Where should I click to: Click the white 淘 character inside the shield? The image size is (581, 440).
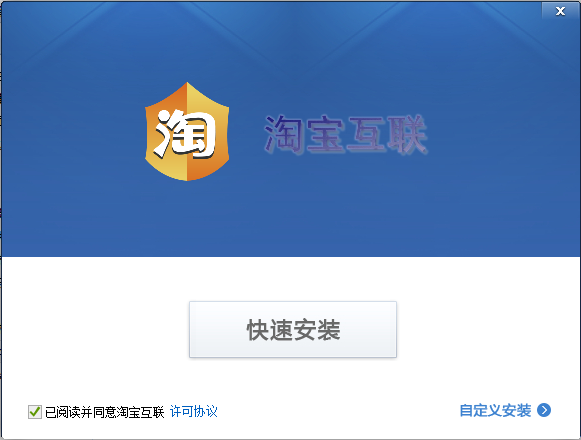(185, 133)
